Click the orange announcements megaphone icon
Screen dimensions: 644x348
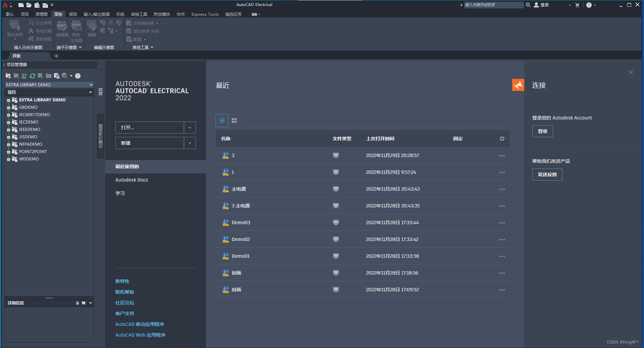[x=518, y=85]
